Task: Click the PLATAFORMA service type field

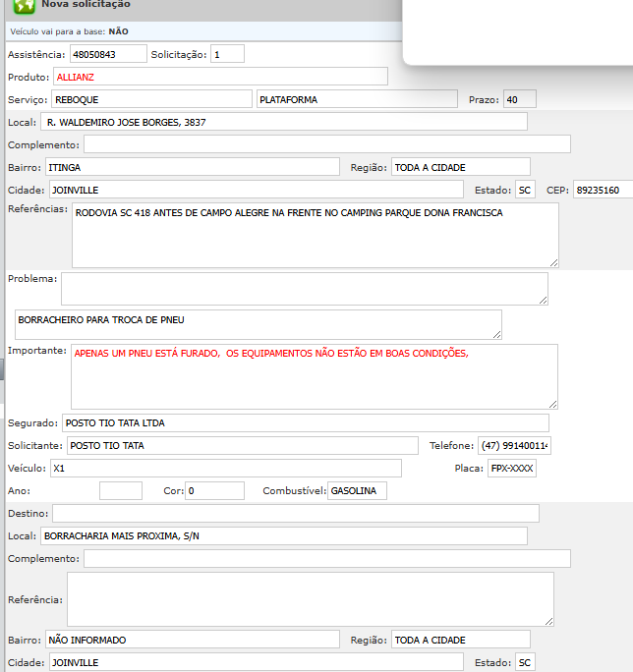Action: [x=357, y=99]
